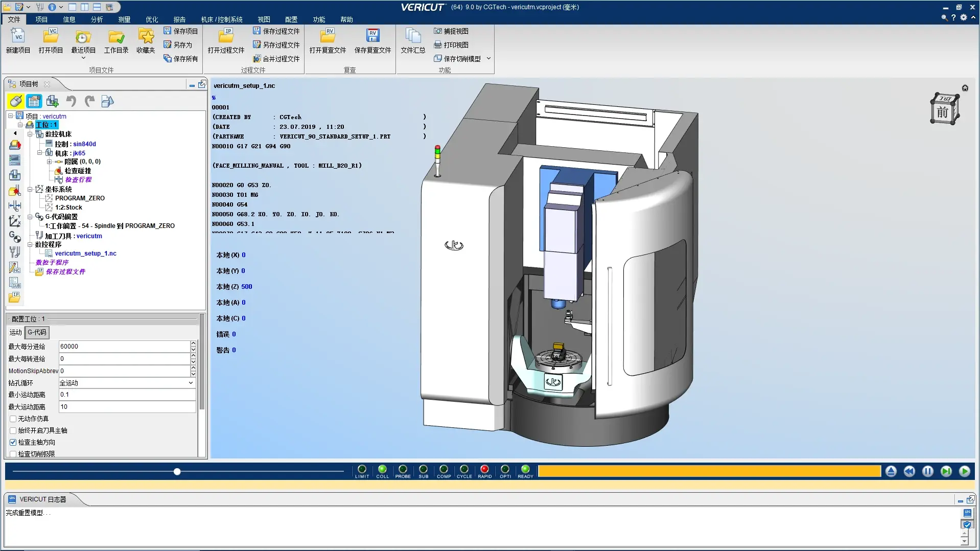The width and height of the screenshot is (980, 551).
Task: Click the animation speed slider handle
Action: tap(177, 471)
